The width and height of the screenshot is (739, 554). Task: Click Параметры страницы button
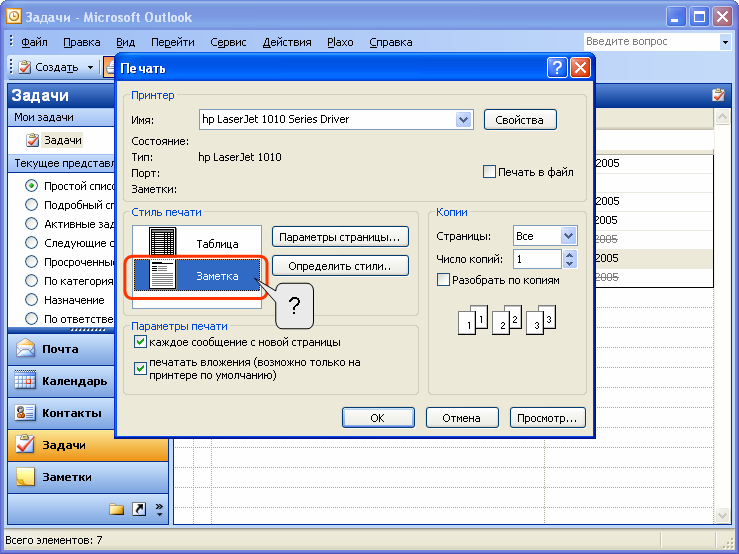[340, 237]
